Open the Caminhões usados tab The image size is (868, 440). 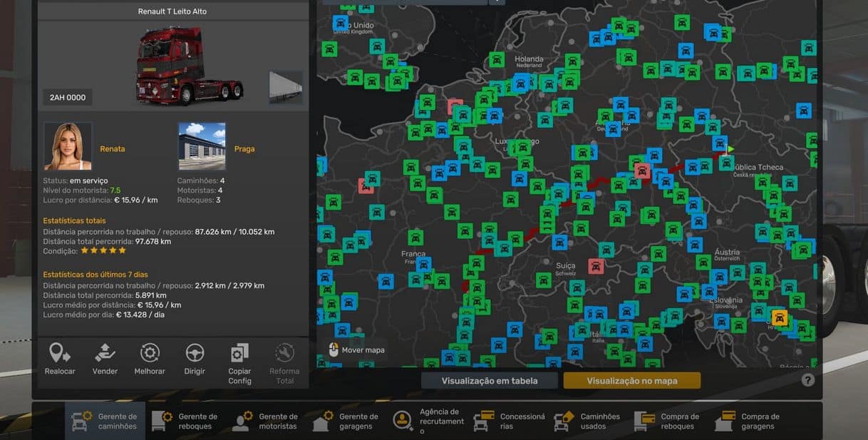tap(589, 421)
